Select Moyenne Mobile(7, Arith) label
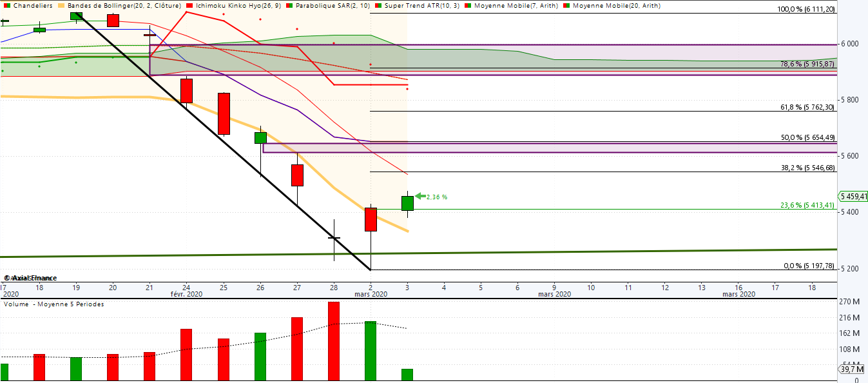The width and height of the screenshot is (868, 383). pos(515,6)
